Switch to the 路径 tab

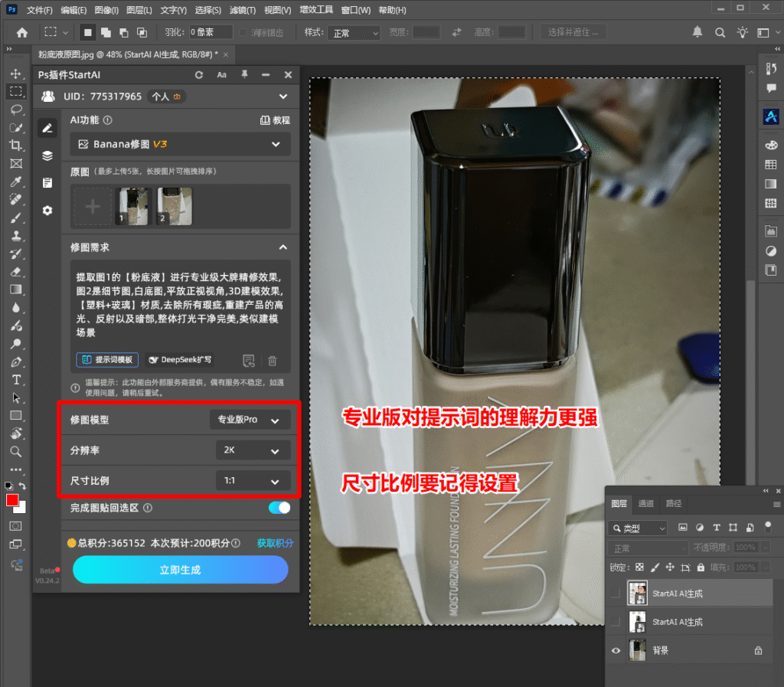tap(674, 503)
